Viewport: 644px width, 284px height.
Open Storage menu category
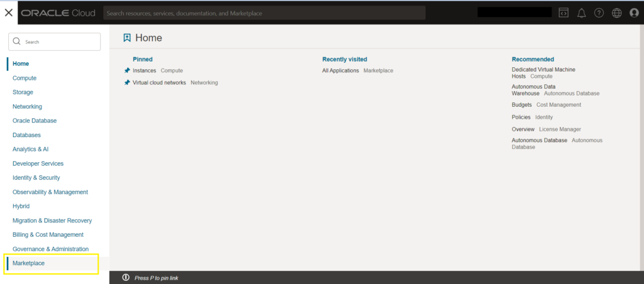tap(23, 92)
